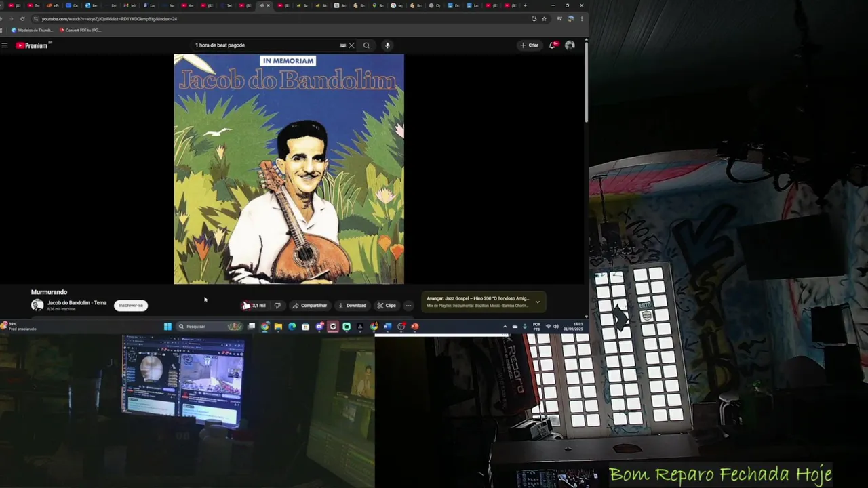The image size is (868, 488).
Task: Open the YouTube hamburger guide menu
Action: 5,45
